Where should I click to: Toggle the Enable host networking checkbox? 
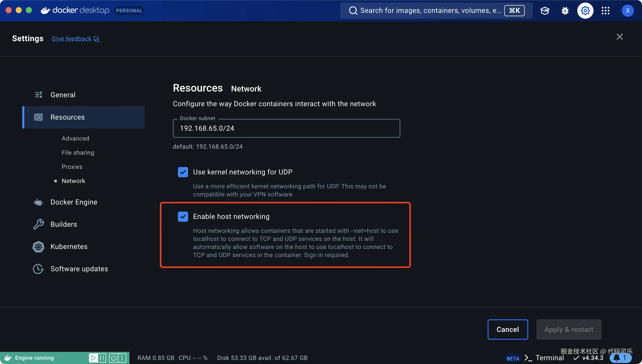click(x=183, y=217)
